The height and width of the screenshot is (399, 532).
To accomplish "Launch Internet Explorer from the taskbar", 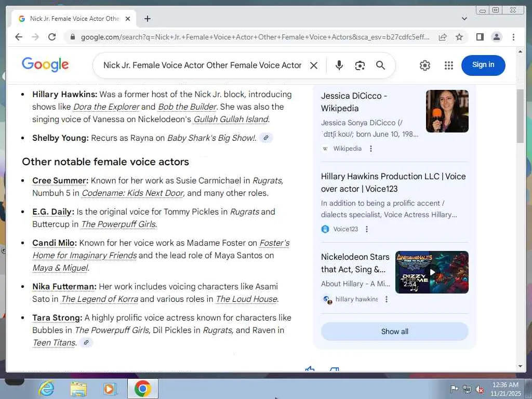I will (46, 389).
